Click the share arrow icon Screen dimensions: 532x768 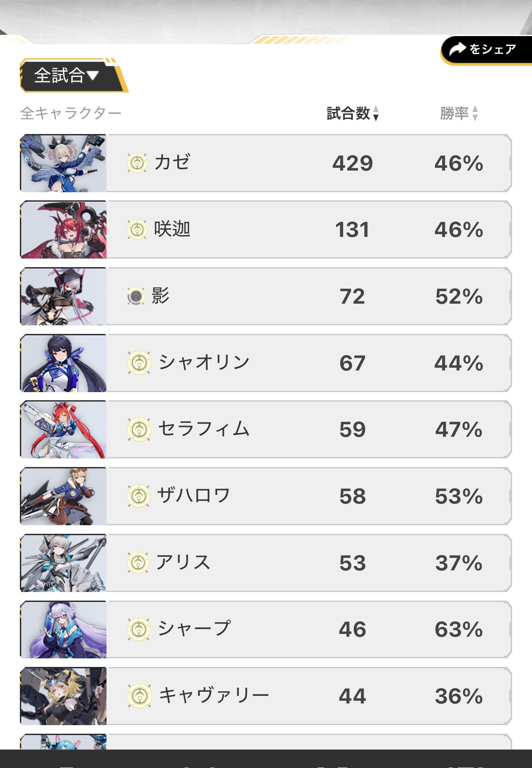458,49
